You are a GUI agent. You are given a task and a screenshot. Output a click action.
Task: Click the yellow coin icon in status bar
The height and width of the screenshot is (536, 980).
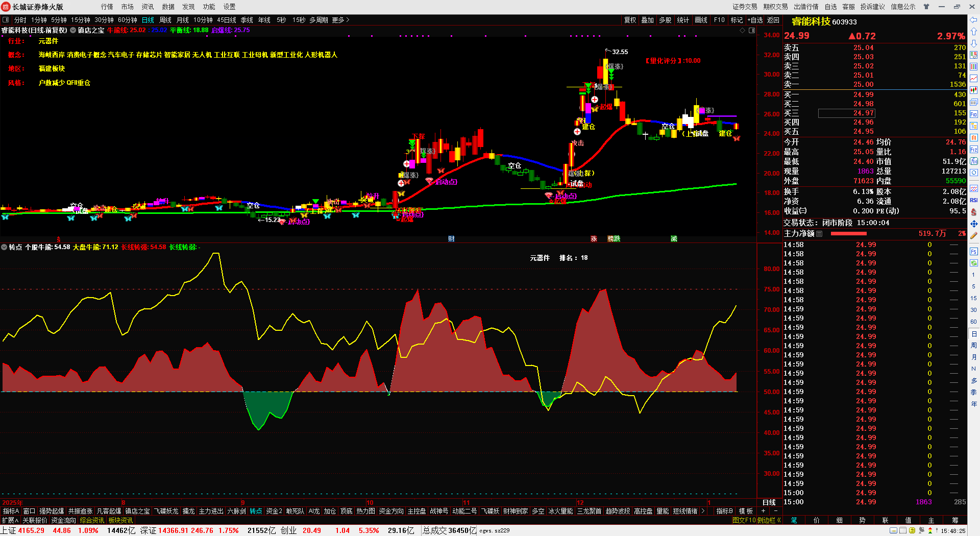tap(912, 530)
